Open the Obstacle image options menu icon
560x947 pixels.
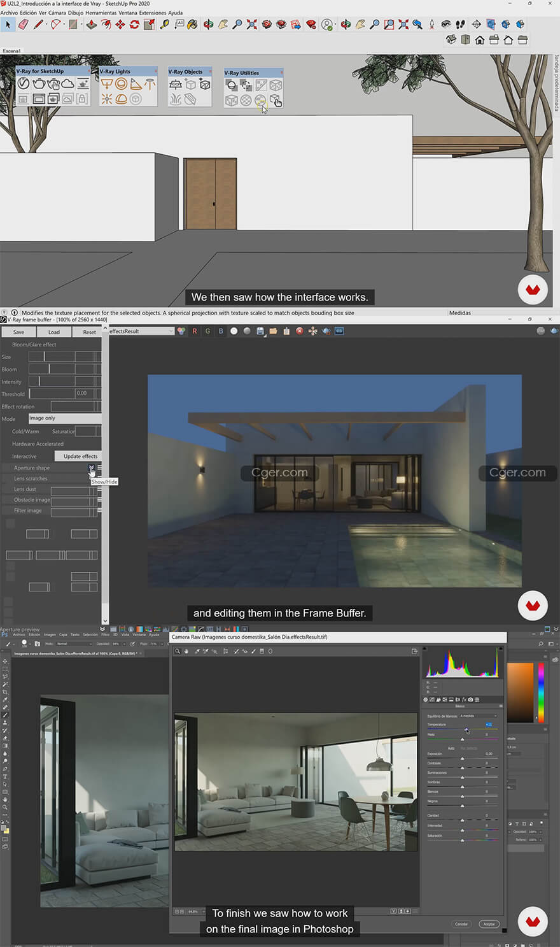pyautogui.click(x=99, y=500)
